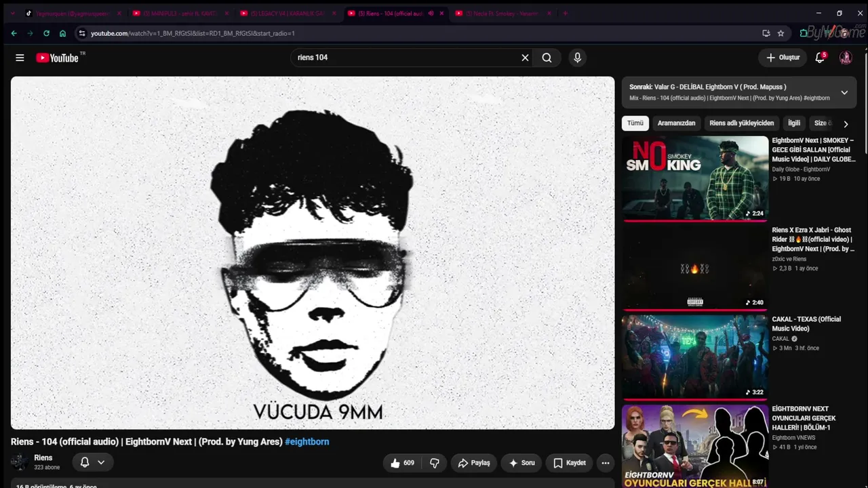Clear the search box with the X icon
The width and height of the screenshot is (868, 488).
pos(525,58)
